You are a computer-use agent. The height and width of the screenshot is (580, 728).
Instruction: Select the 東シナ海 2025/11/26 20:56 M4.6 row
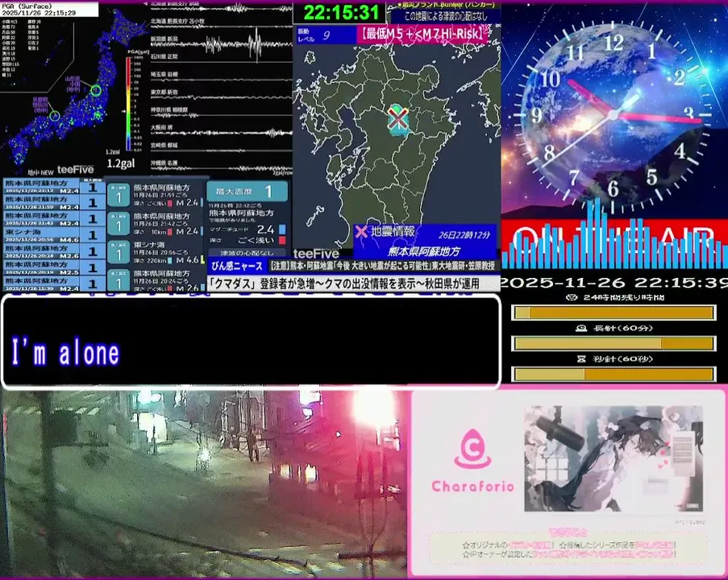pos(53,235)
